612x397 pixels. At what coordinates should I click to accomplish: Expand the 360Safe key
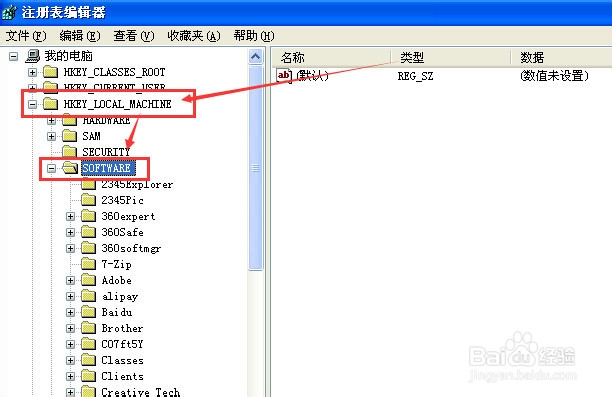click(71, 232)
